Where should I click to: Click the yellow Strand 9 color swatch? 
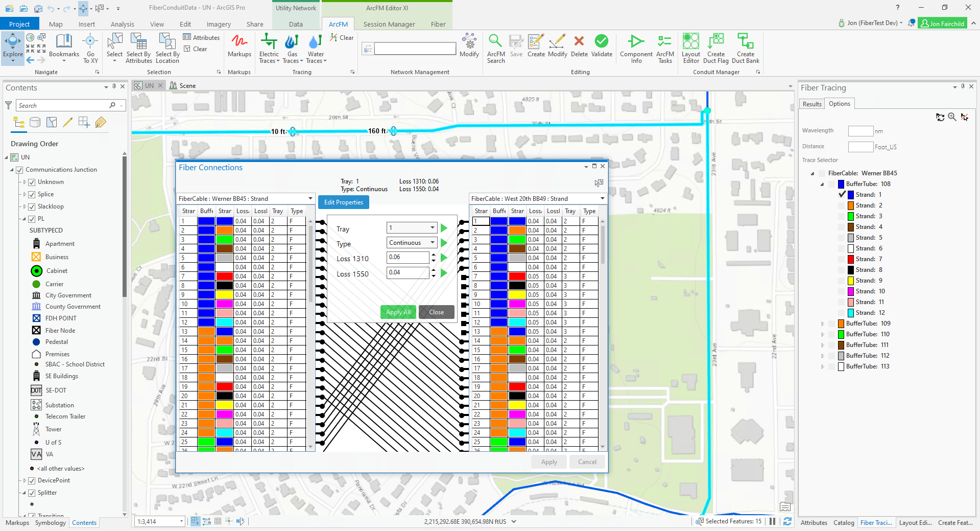(x=851, y=281)
